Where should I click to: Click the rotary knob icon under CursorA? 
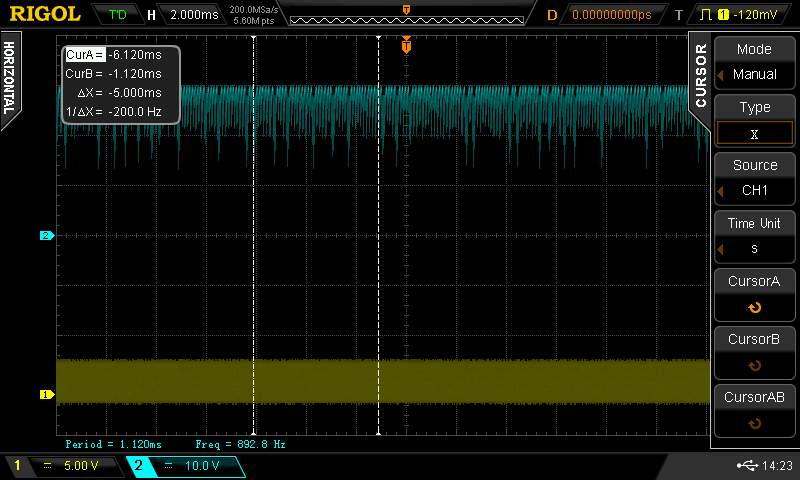[754, 308]
